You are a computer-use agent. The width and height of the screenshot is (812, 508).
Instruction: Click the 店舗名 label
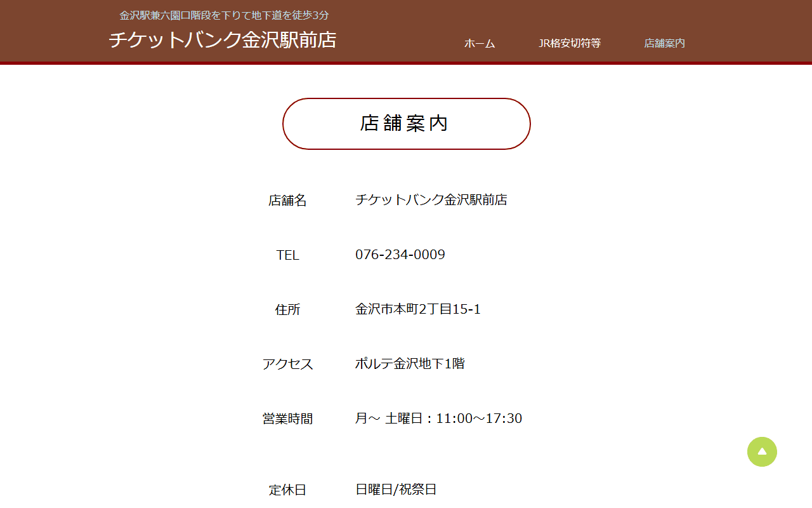click(x=287, y=200)
